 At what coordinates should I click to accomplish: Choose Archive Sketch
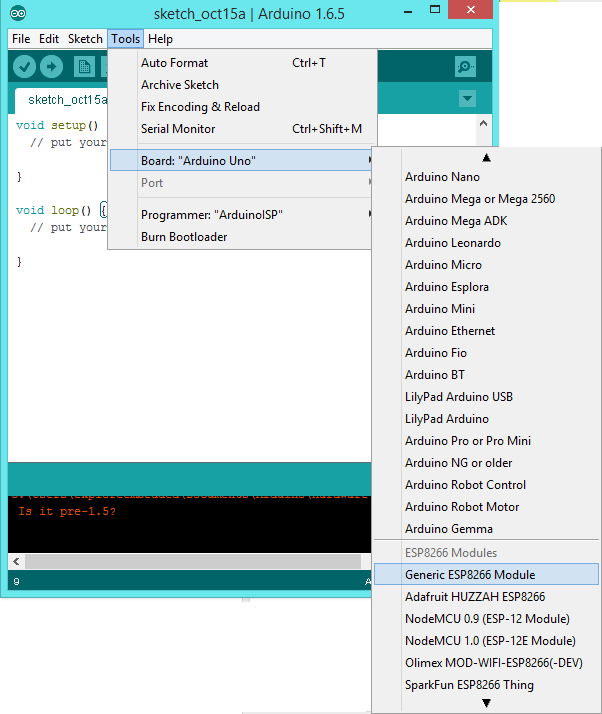tap(242, 85)
